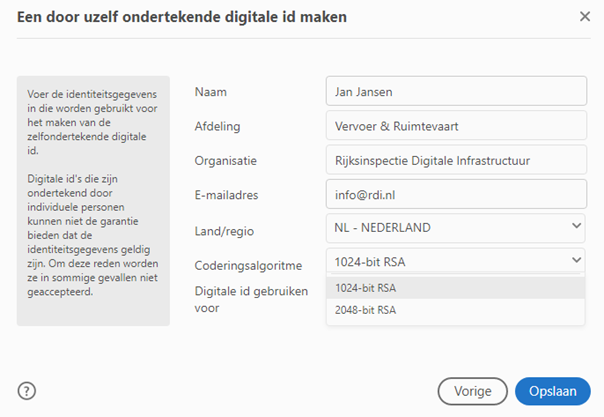604x417 pixels.
Task: Pick the 2048-bit RSA option
Action: coord(455,311)
